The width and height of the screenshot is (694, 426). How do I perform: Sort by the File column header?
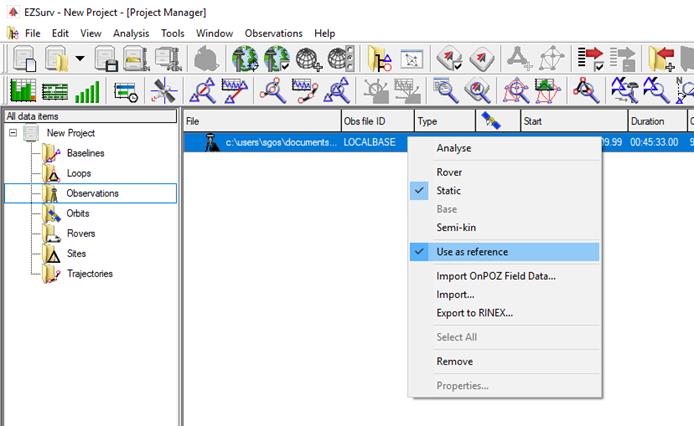click(262, 121)
